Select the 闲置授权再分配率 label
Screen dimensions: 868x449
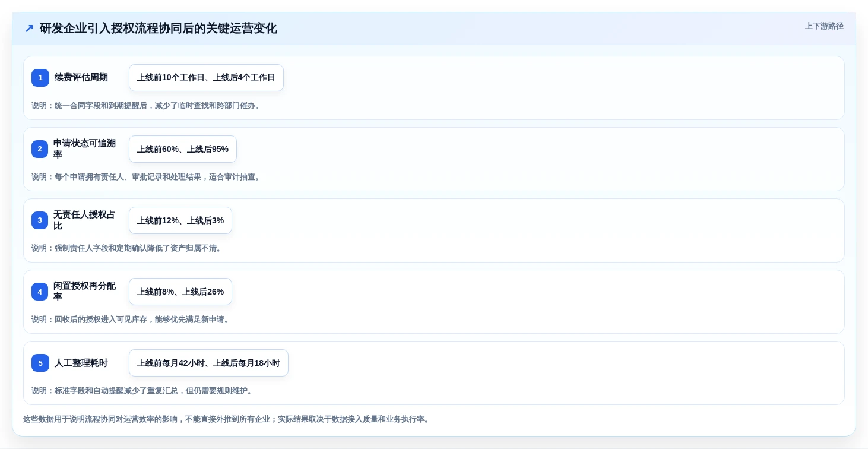85,292
